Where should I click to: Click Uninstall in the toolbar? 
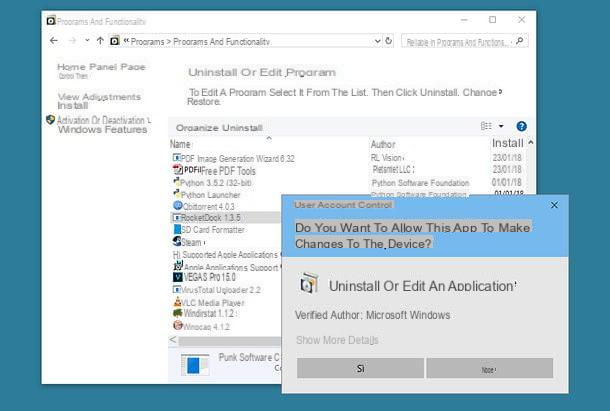tap(241, 128)
